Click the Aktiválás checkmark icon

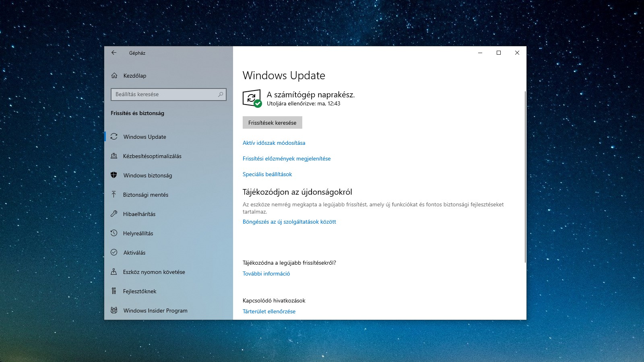point(114,253)
